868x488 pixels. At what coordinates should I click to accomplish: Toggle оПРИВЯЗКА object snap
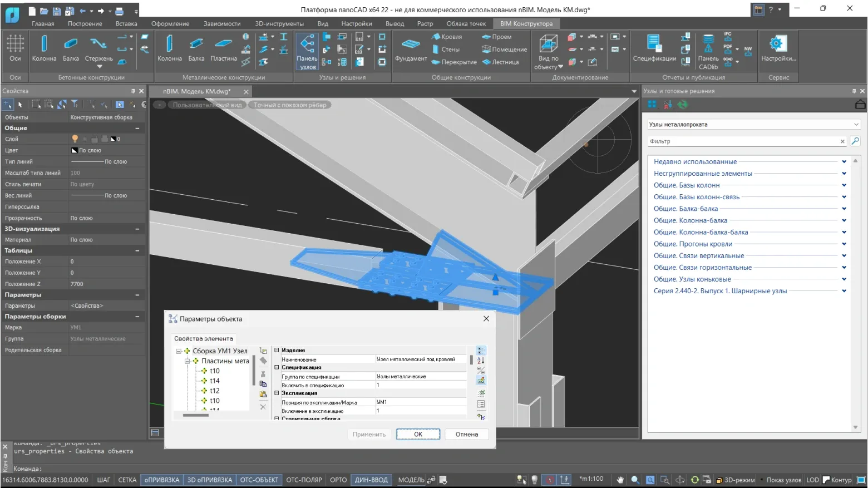click(162, 480)
